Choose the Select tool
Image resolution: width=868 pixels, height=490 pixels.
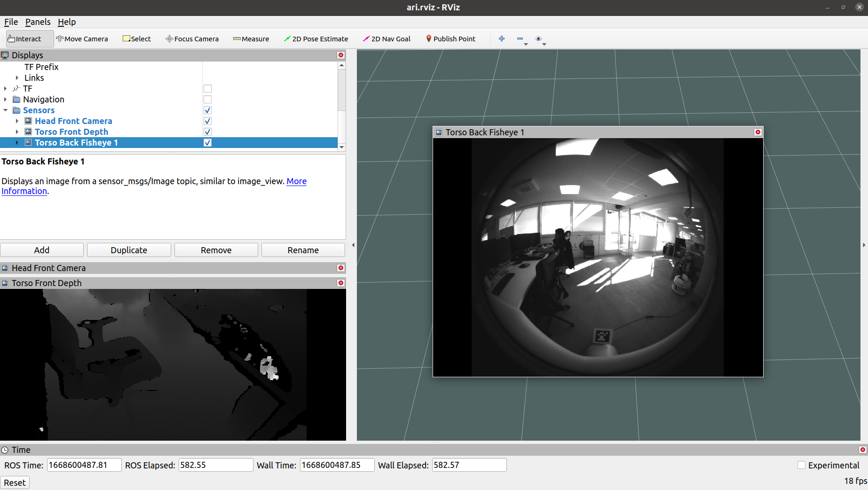137,39
